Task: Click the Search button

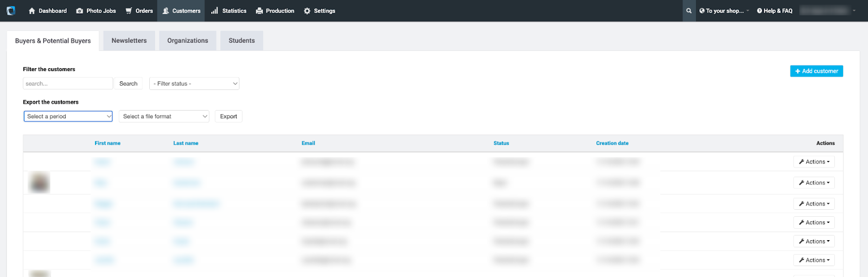Action: [x=129, y=83]
